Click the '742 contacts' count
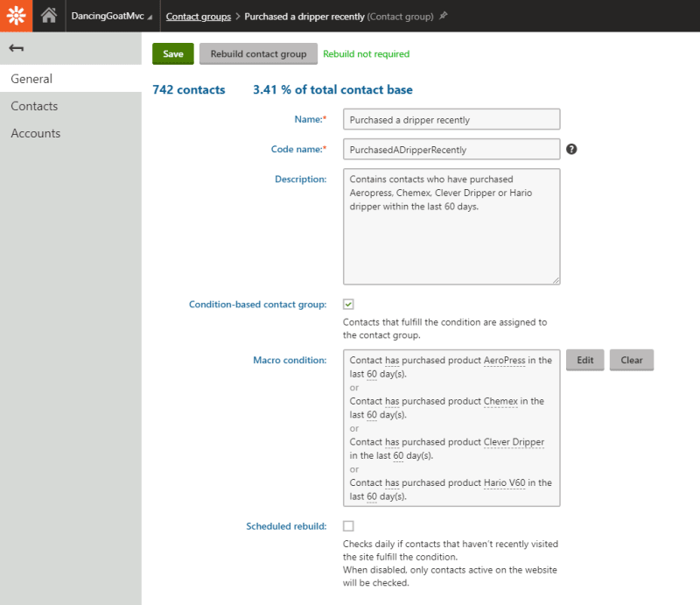The width and height of the screenshot is (700, 605). pyautogui.click(x=189, y=90)
